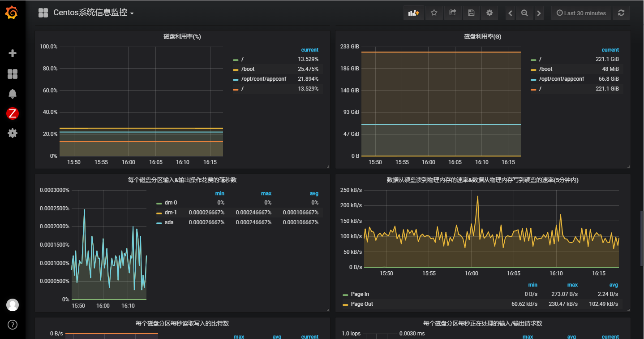Click the Add panel toolbar icon
The width and height of the screenshot is (644, 339).
[413, 13]
